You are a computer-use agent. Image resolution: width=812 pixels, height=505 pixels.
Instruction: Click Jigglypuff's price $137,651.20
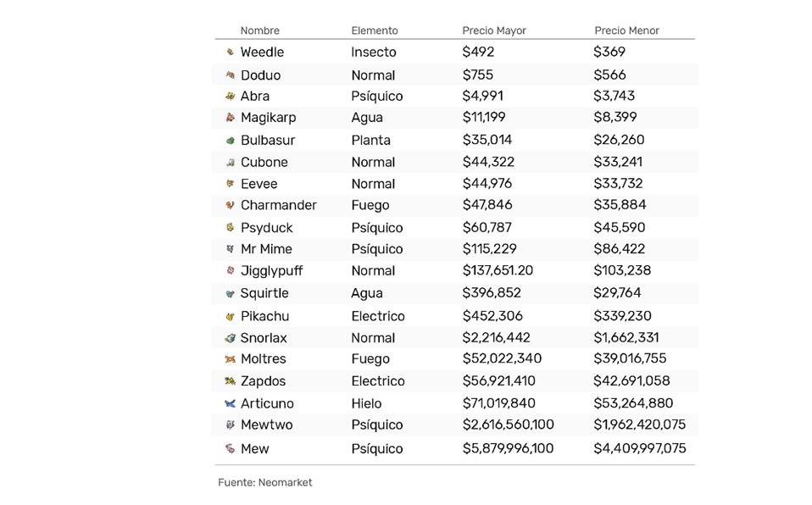[x=498, y=270]
